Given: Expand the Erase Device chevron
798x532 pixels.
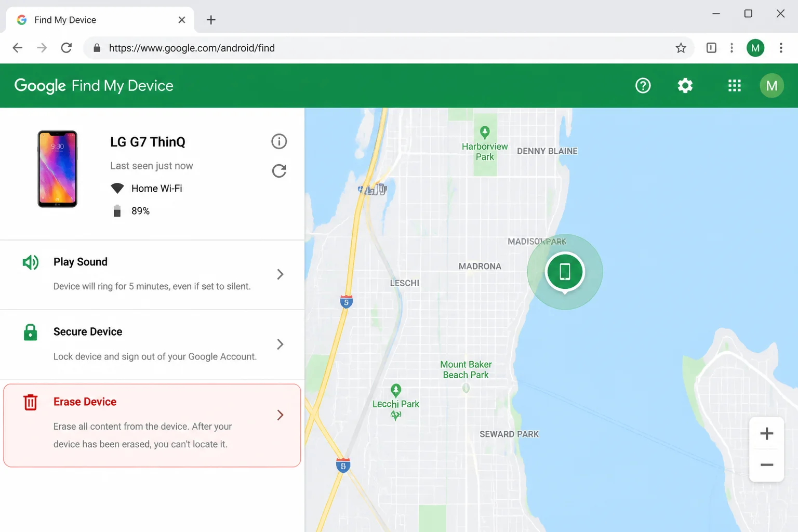Looking at the screenshot, I should (280, 415).
